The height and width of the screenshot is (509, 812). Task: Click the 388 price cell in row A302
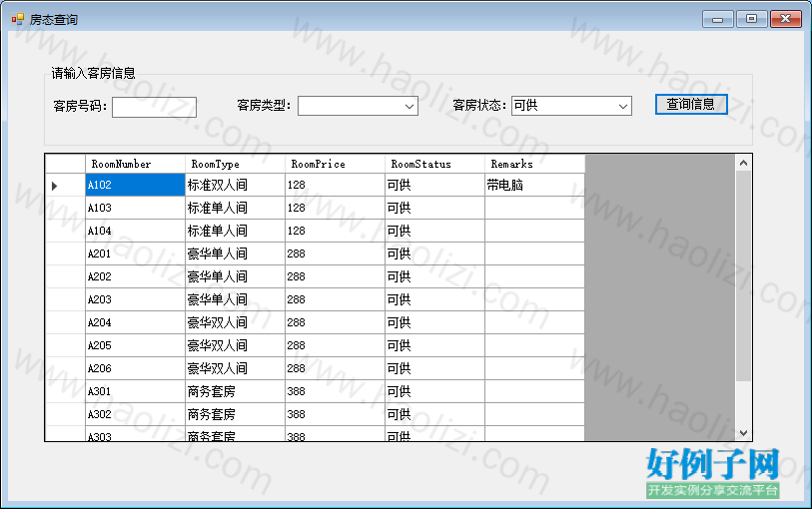pos(335,414)
